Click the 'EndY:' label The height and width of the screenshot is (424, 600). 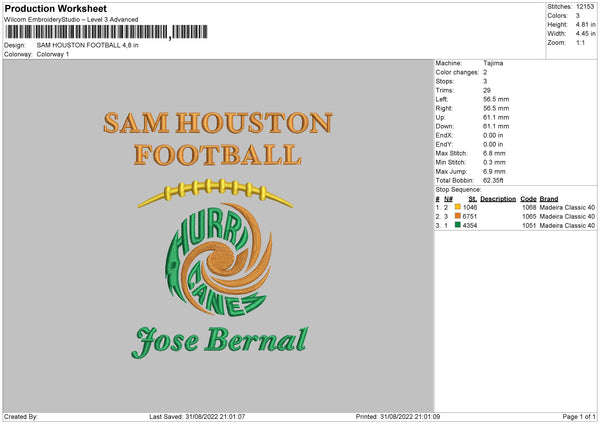(x=444, y=145)
